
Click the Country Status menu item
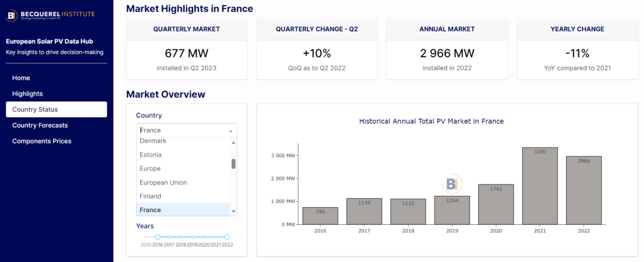coord(35,110)
